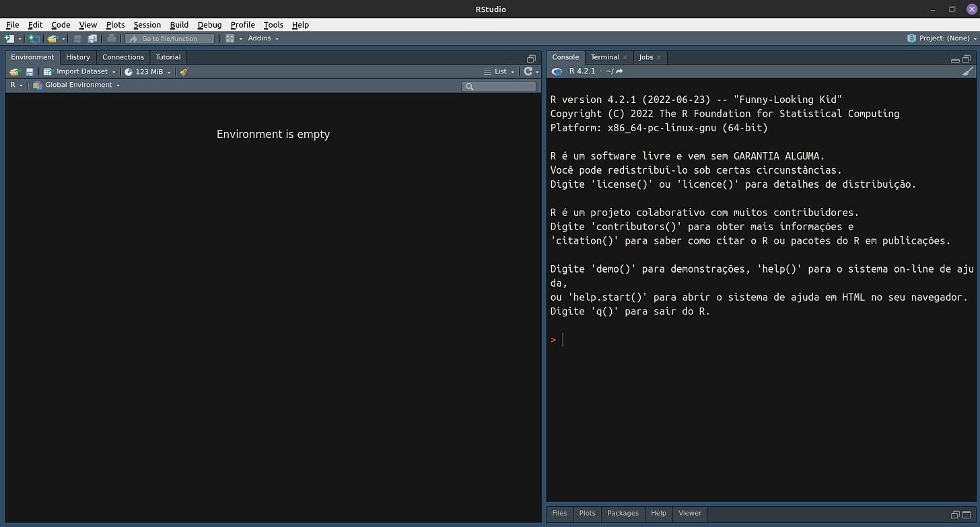Viewport: 980px width, 527px height.
Task: Switch to the Viewer tab
Action: (690, 513)
